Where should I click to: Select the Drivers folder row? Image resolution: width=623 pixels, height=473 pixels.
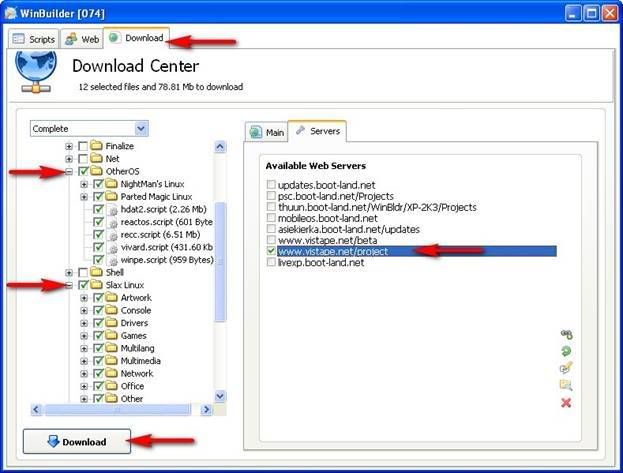coord(134,323)
